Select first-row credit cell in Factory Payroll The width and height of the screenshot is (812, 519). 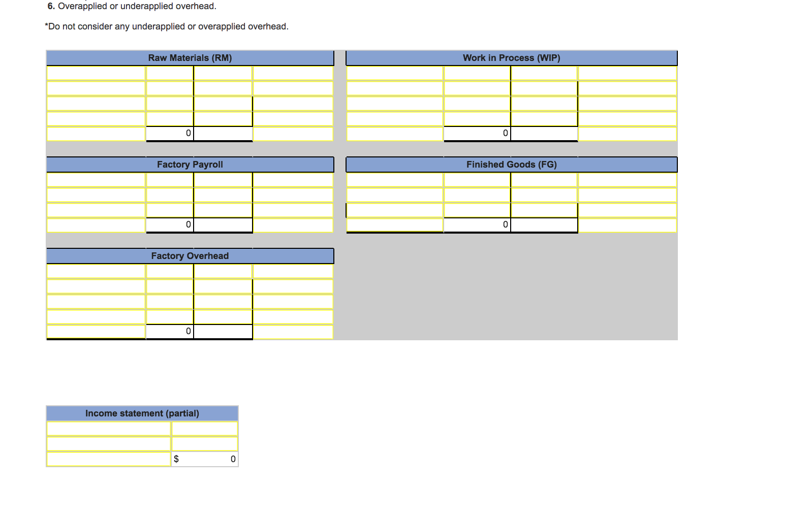(x=223, y=180)
